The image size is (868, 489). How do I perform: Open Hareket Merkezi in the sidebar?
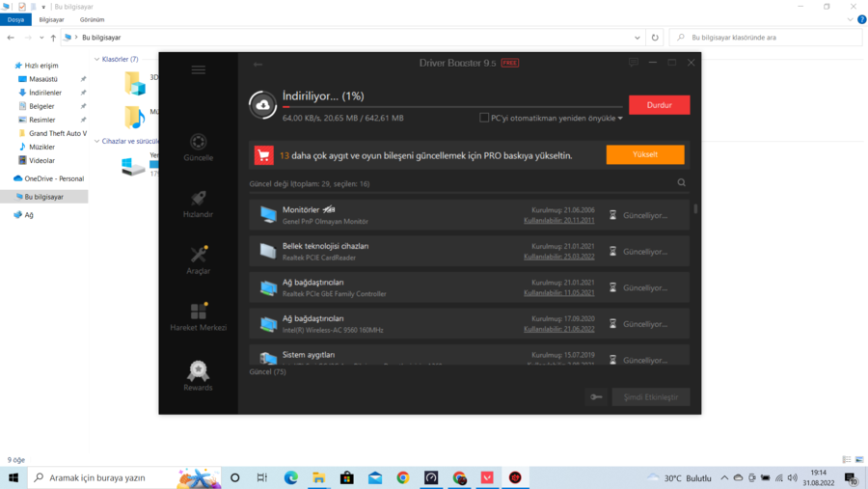coord(198,316)
